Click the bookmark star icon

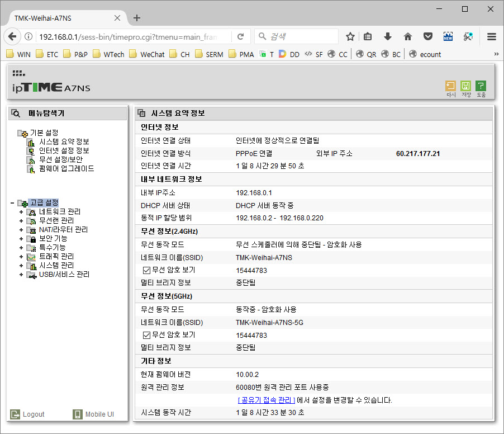point(350,37)
